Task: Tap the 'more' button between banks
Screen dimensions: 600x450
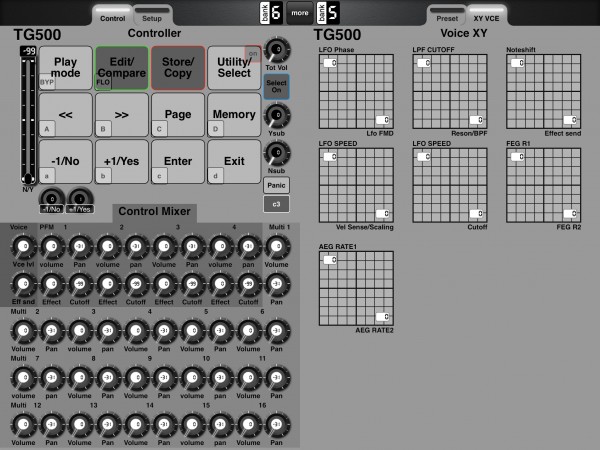Action: (300, 13)
